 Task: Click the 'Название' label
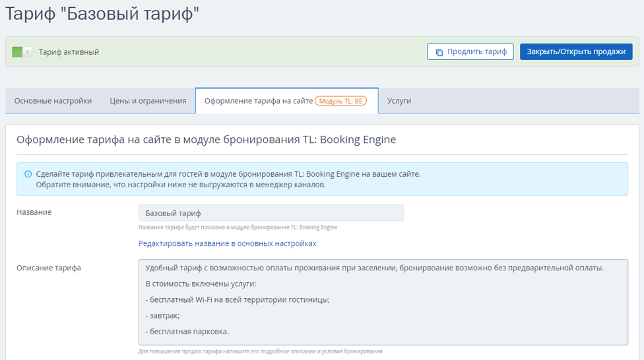coord(34,212)
